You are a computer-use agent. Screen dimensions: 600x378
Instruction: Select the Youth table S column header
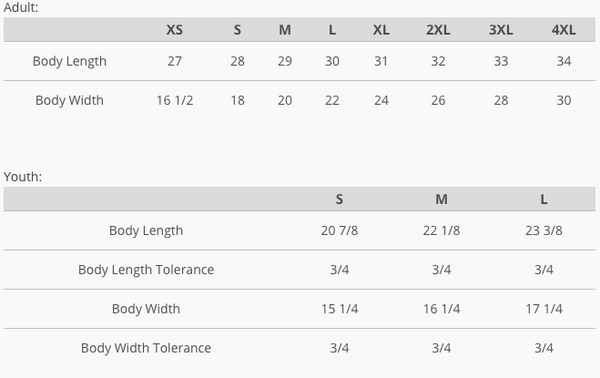click(x=339, y=199)
